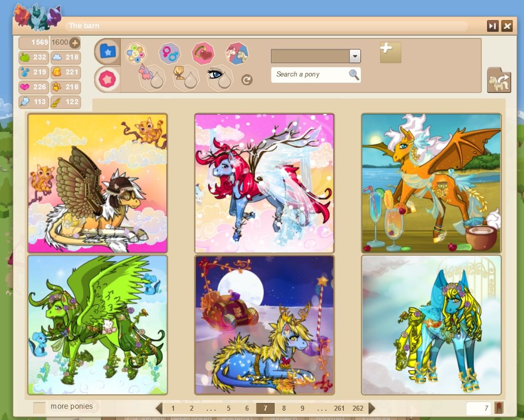Image resolution: width=524 pixels, height=420 pixels.
Task: Click the blue folder star filter icon
Action: click(x=107, y=51)
